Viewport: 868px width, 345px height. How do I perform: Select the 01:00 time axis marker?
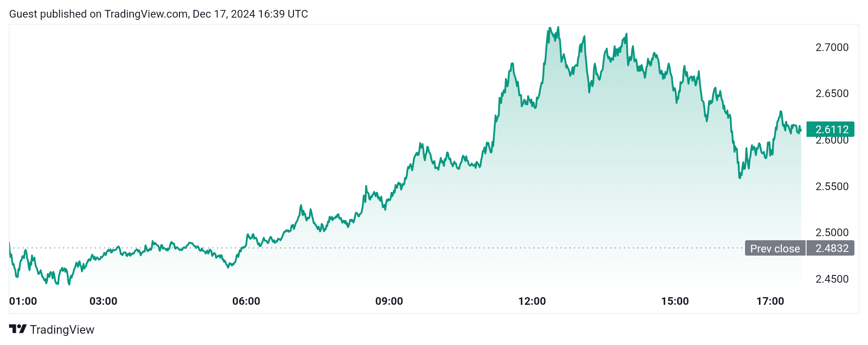(x=23, y=301)
